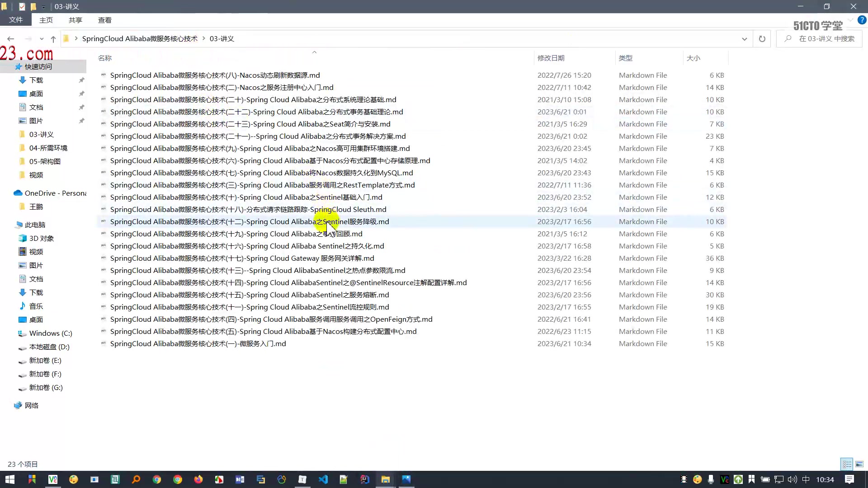
Task: Open recent locations dropdown arrow
Action: pyautogui.click(x=42, y=39)
